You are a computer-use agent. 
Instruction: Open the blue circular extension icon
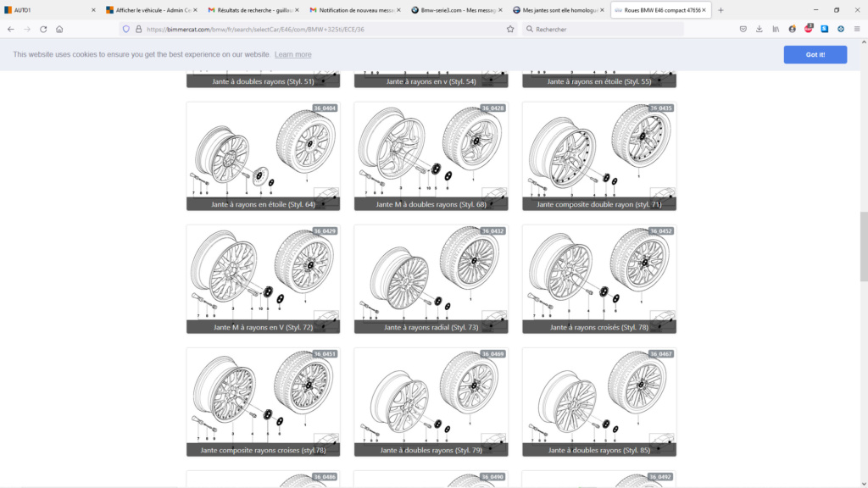click(840, 30)
